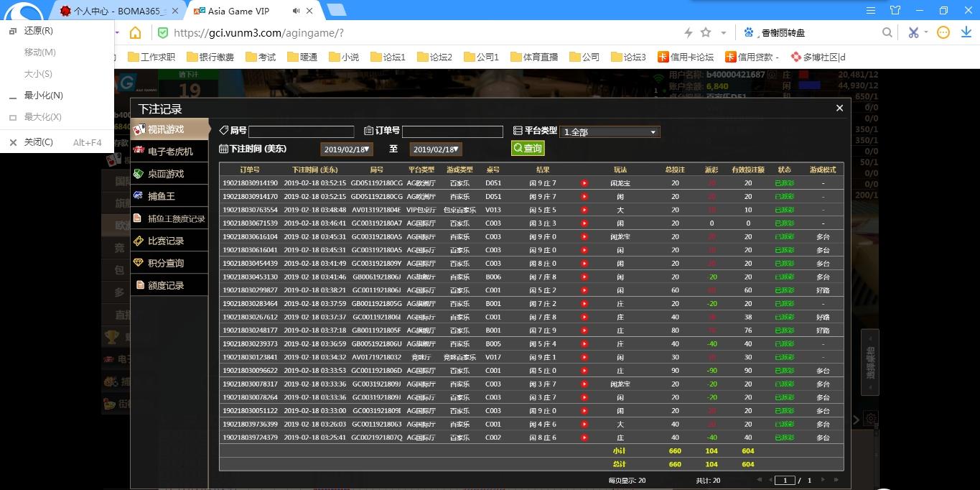This screenshot has height=490, width=980.
Task: Click the 额度记录 document icon
Action: coord(139,285)
